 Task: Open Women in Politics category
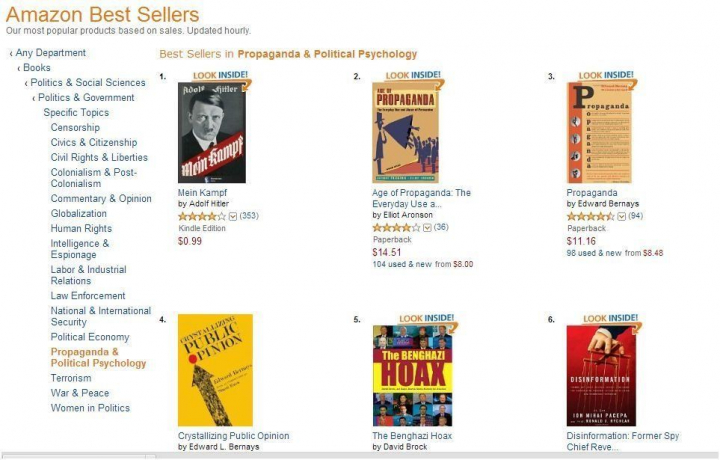(x=90, y=408)
